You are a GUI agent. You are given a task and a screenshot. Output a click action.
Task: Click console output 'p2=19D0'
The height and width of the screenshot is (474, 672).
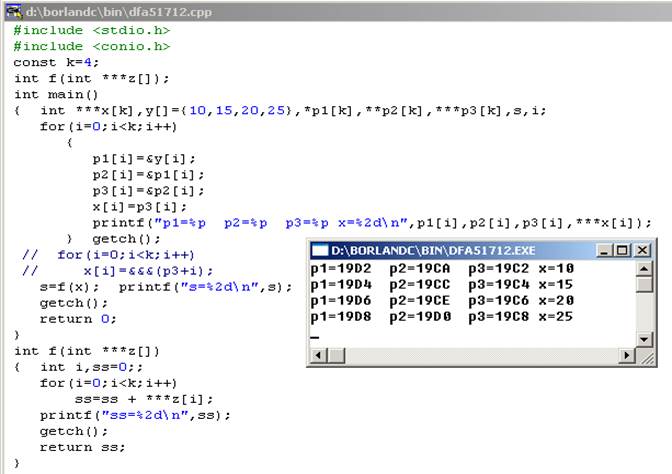point(420,317)
